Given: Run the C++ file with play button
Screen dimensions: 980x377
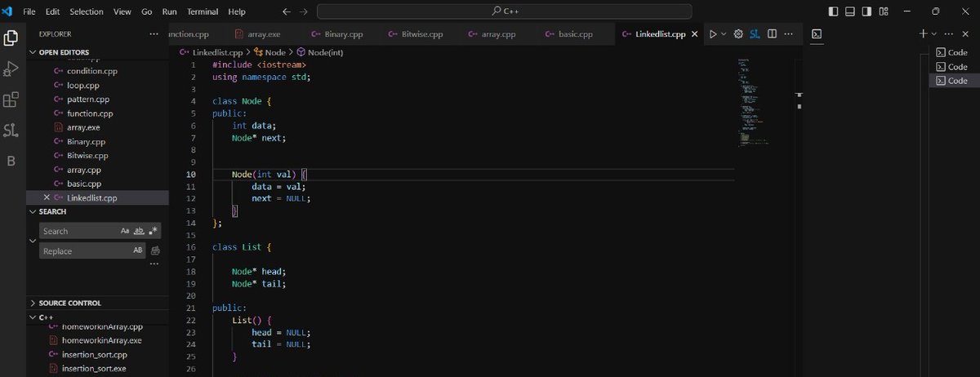Looking at the screenshot, I should coord(713,34).
